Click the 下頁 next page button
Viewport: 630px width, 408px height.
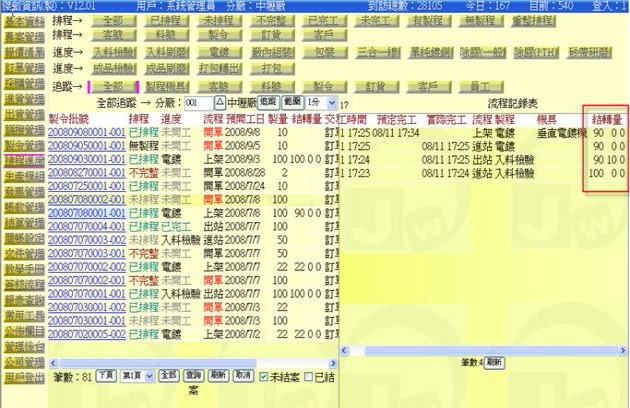[105, 375]
